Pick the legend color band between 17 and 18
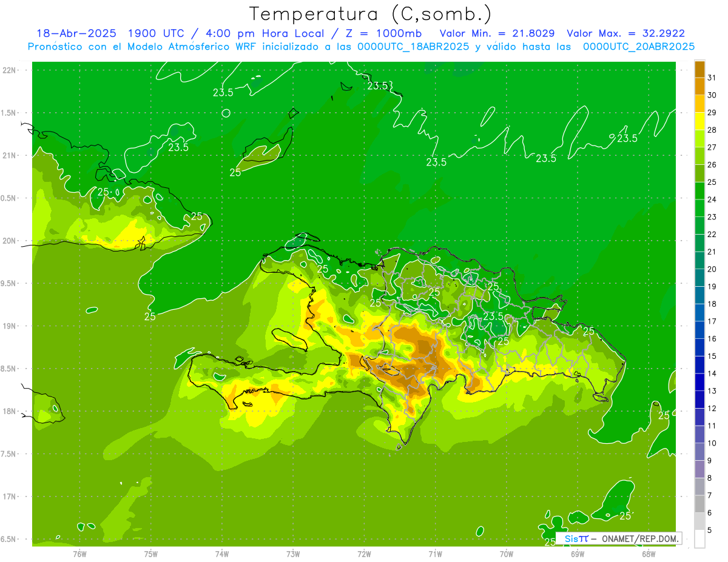The image size is (728, 562). [x=699, y=312]
